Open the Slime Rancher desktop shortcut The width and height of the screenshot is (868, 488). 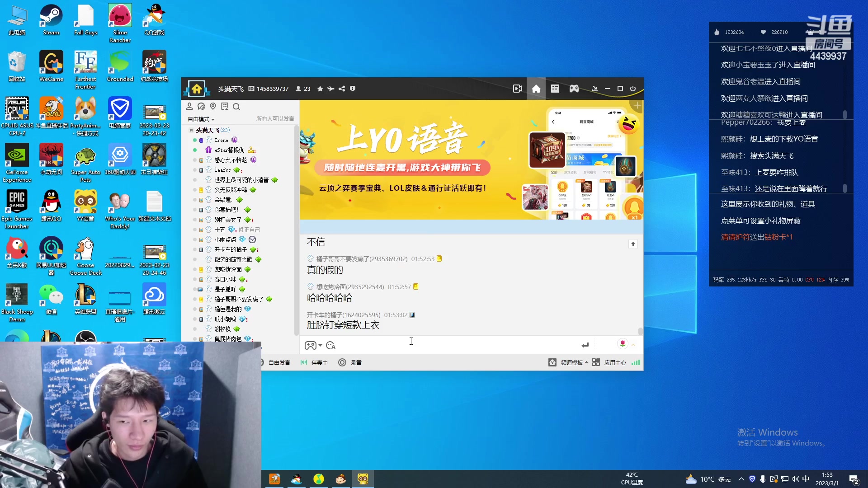[120, 23]
